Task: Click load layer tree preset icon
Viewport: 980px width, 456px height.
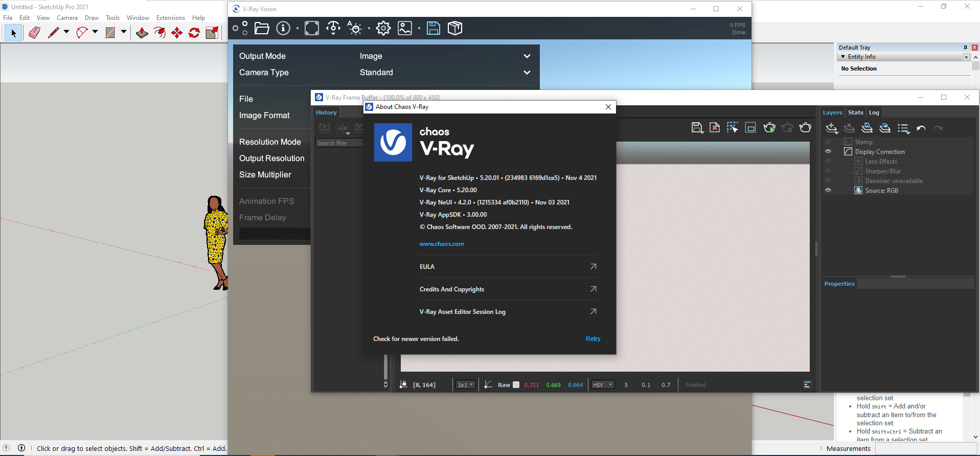Action: (x=885, y=128)
